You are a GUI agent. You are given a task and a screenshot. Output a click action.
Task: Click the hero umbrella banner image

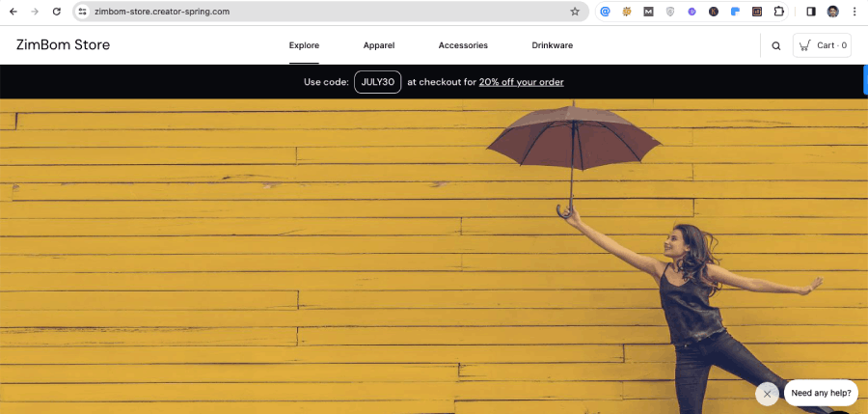434,256
